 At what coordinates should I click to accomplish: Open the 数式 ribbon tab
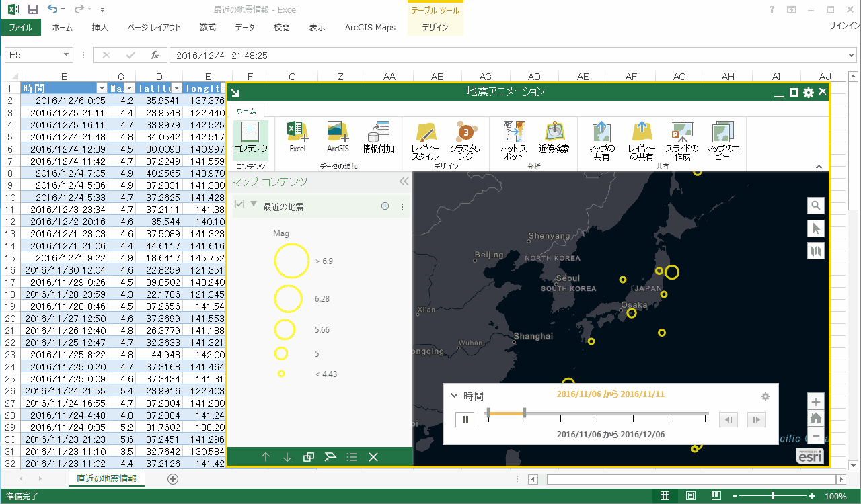coord(208,28)
